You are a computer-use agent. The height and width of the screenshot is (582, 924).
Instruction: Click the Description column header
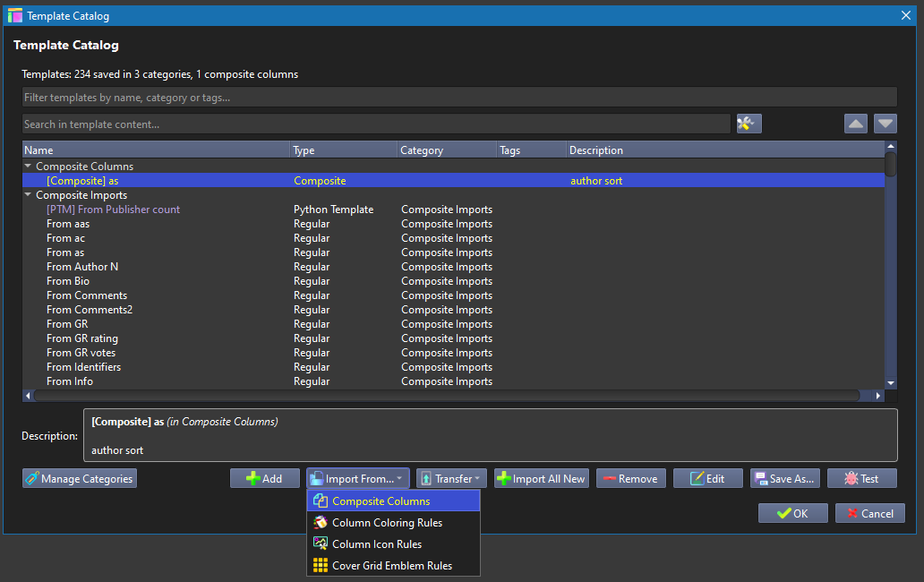coord(725,150)
